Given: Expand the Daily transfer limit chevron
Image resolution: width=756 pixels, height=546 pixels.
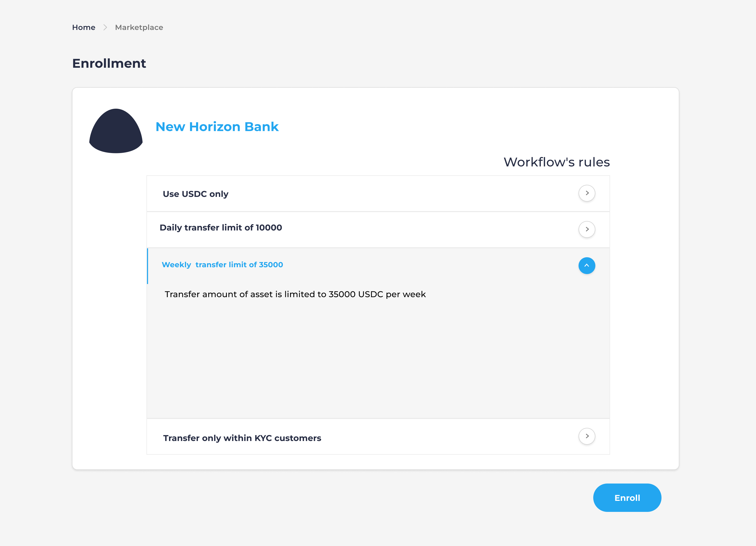Looking at the screenshot, I should pyautogui.click(x=587, y=229).
